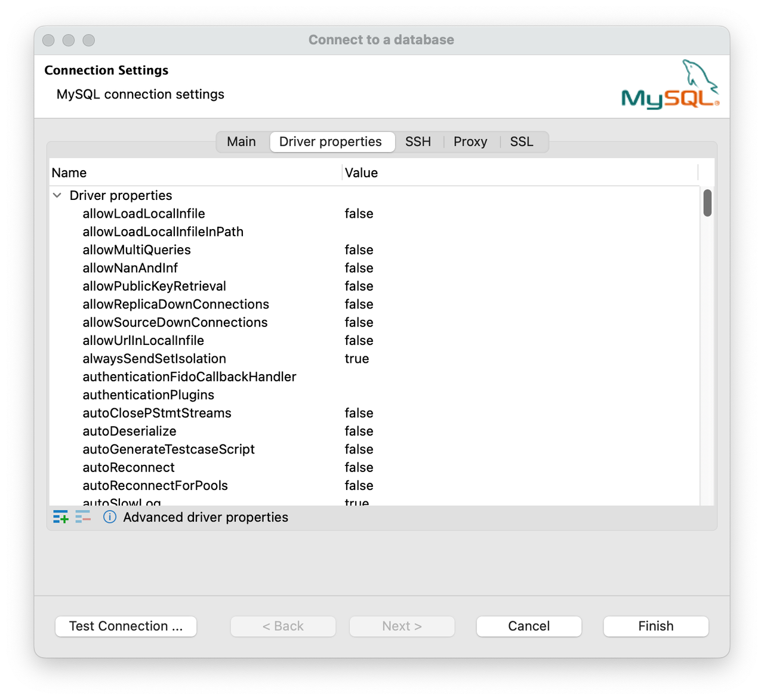The width and height of the screenshot is (764, 700).
Task: Open the SSL settings tab
Action: click(x=522, y=141)
